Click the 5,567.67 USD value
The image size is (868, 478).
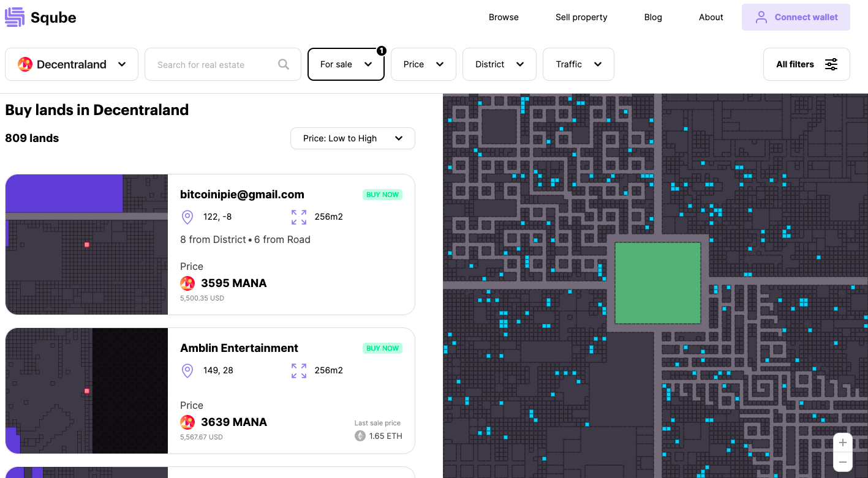coord(202,438)
